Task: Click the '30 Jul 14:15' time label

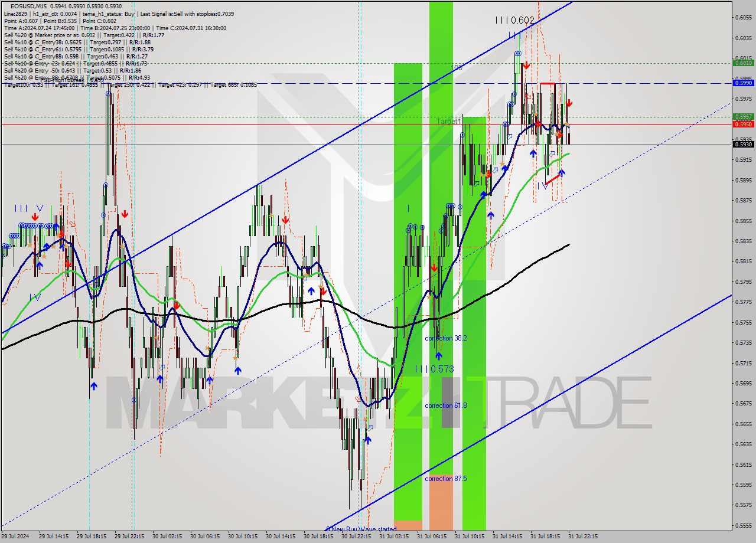Action: point(282,537)
